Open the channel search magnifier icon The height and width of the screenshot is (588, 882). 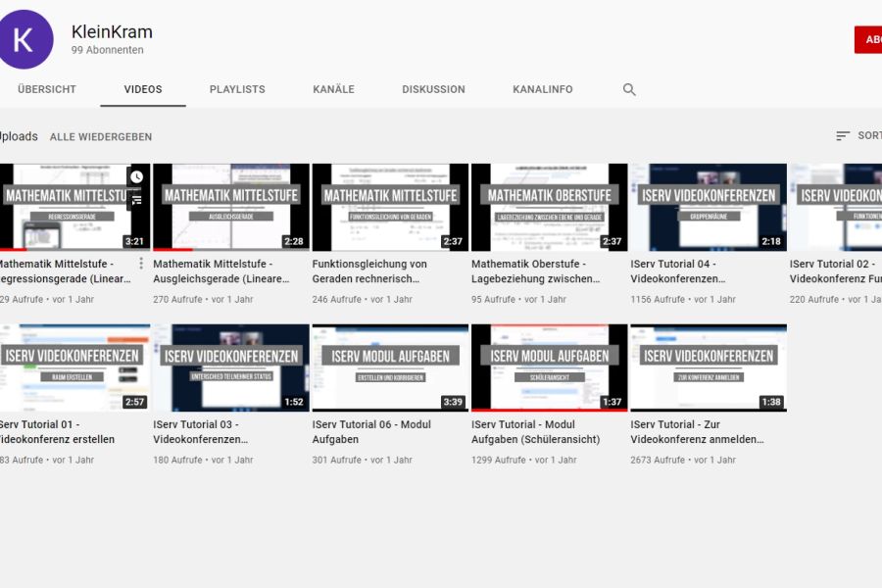point(629,89)
